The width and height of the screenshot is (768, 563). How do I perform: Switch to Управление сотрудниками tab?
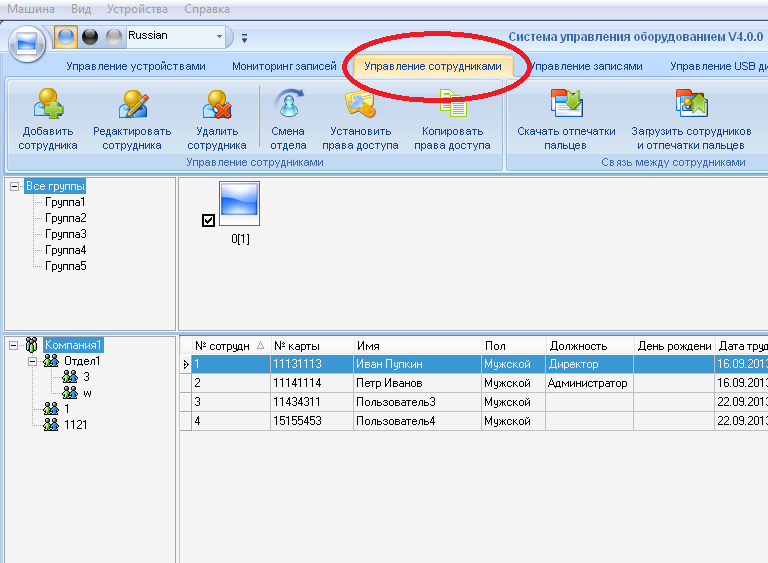pyautogui.click(x=432, y=66)
